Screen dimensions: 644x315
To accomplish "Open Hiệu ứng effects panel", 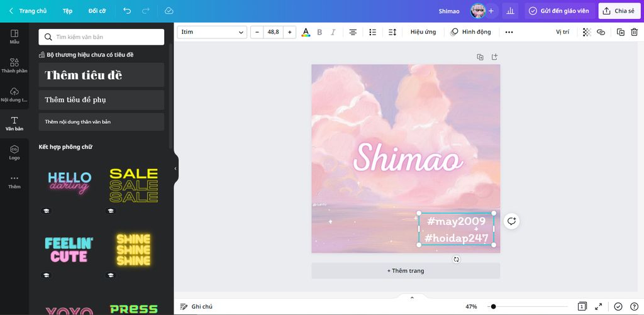I will click(x=423, y=32).
